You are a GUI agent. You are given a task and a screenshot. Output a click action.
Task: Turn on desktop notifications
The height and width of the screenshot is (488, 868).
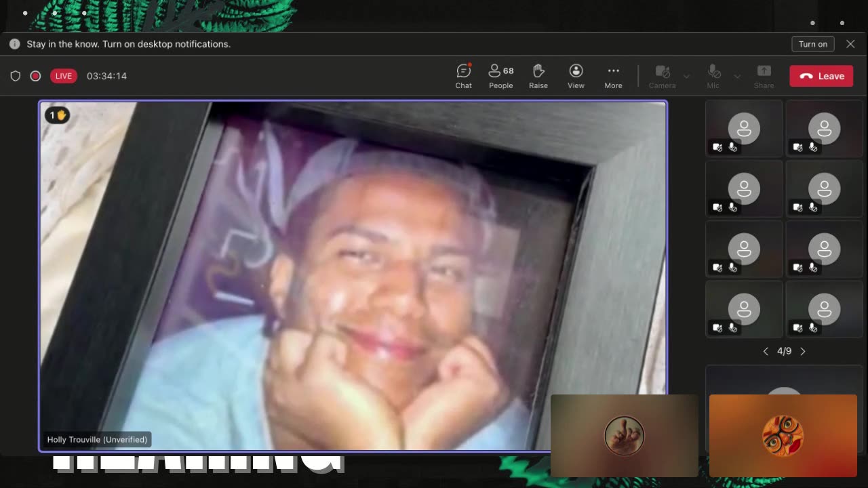point(812,44)
